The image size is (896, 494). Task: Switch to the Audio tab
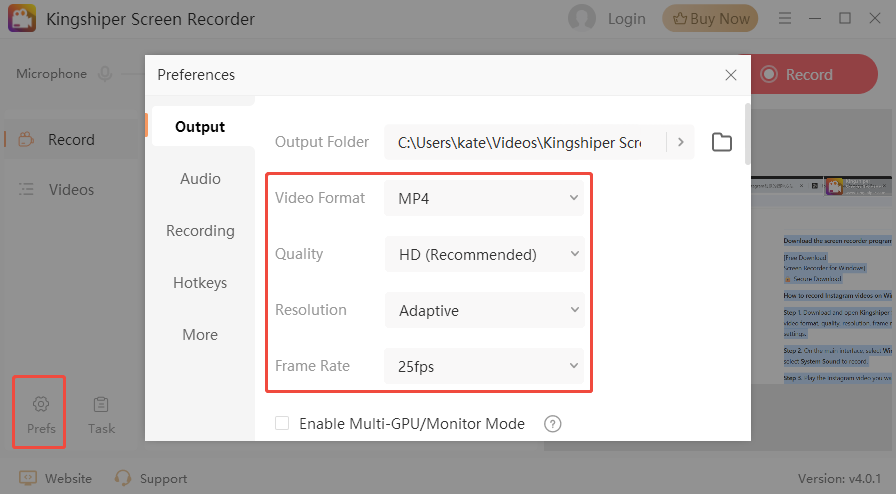[200, 178]
